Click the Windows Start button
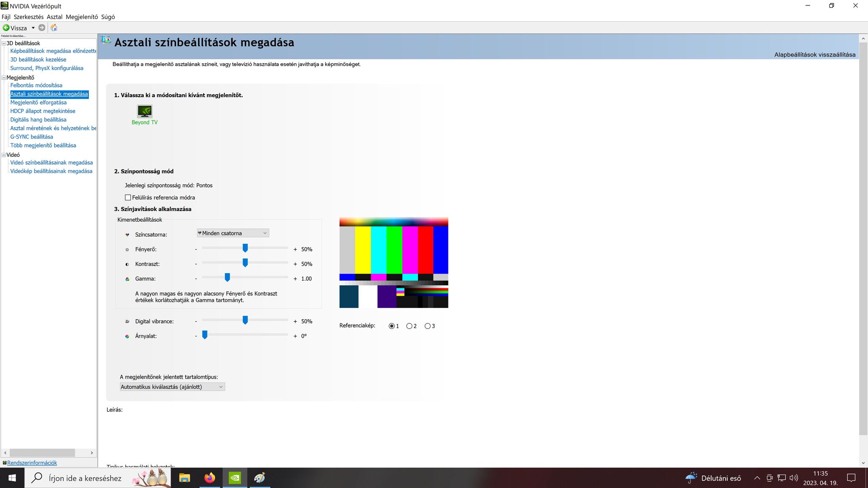This screenshot has height=488, width=868. point(12,478)
